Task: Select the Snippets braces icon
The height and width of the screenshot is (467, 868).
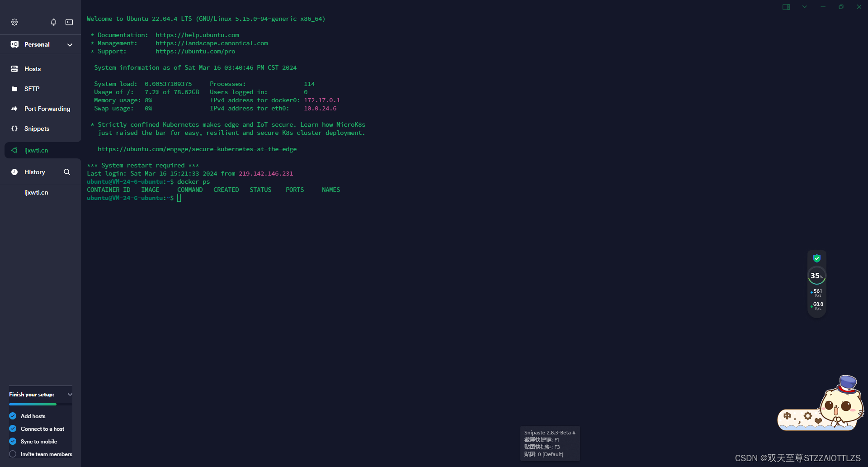Action: click(14, 129)
